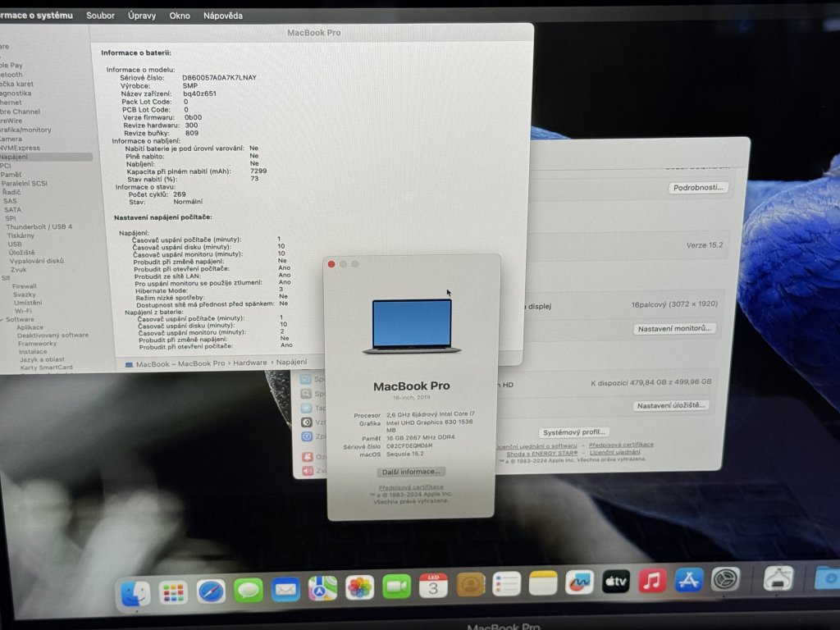840x630 pixels.
Task: Open Launchpad in the Dock
Action: [x=173, y=592]
